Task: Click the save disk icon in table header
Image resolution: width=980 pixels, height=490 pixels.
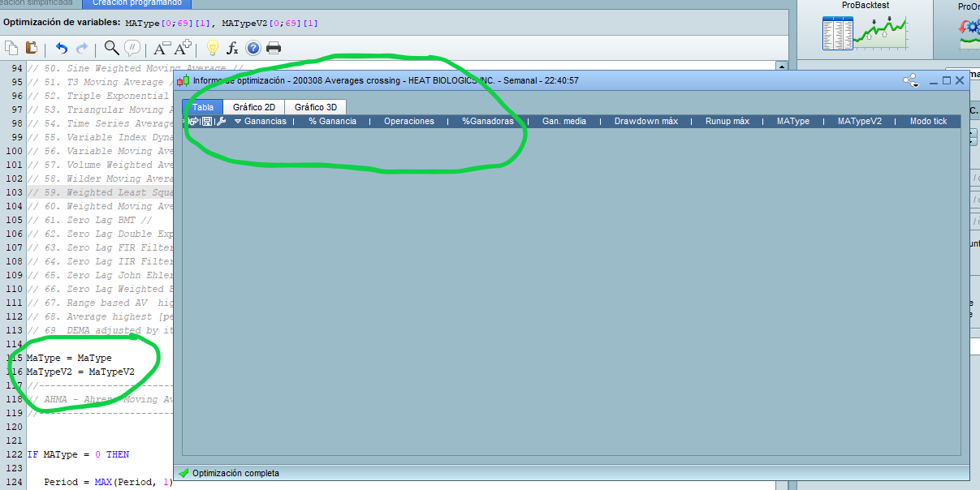Action: click(x=206, y=122)
